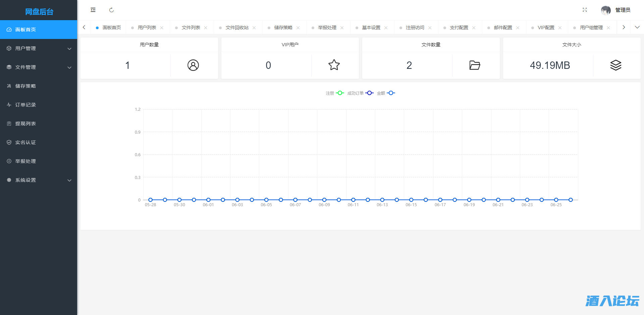Close the 储存策略 tab
This screenshot has height=315, width=644.
pyautogui.click(x=298, y=28)
